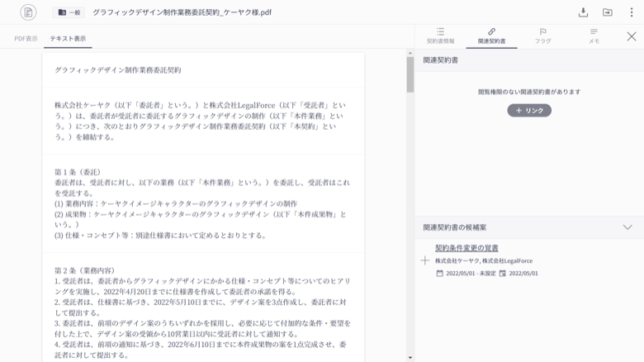The image size is (644, 362).
Task: Click the 第２条（業務内容） heading
Action: [84, 270]
